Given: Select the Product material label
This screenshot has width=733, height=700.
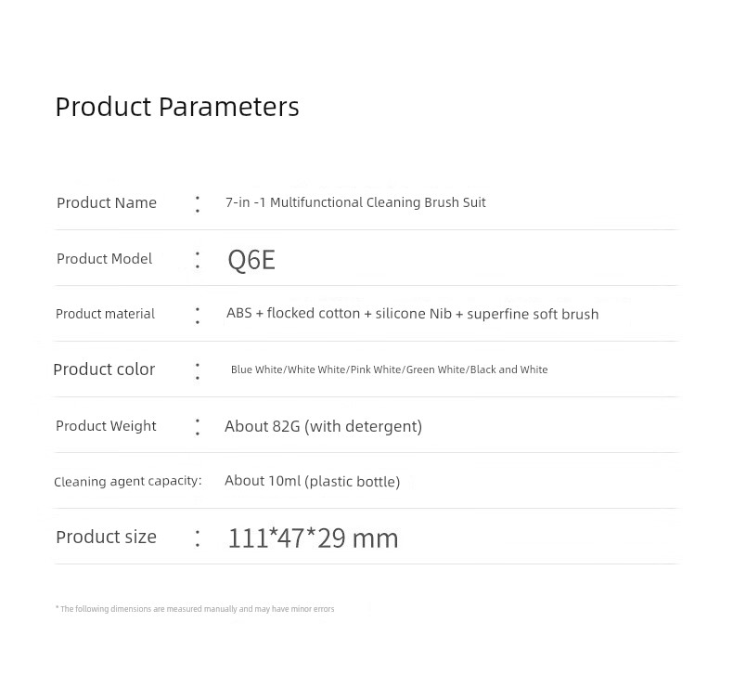Looking at the screenshot, I should pos(105,314).
